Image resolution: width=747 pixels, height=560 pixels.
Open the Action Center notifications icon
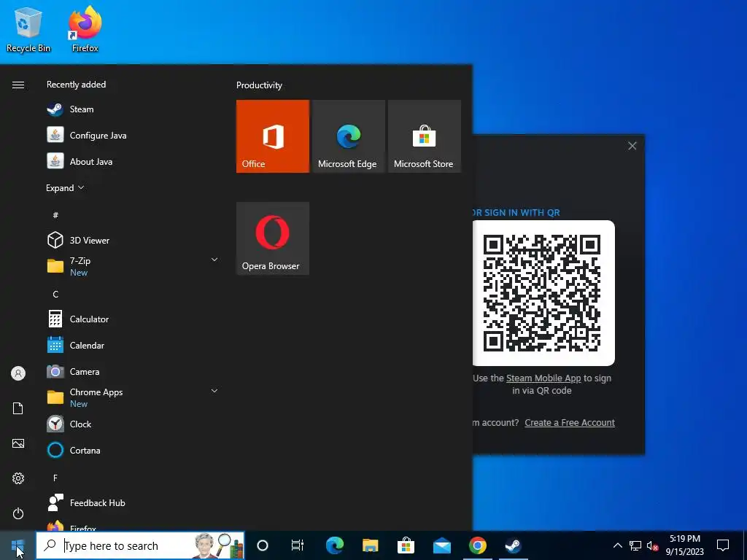click(x=723, y=545)
